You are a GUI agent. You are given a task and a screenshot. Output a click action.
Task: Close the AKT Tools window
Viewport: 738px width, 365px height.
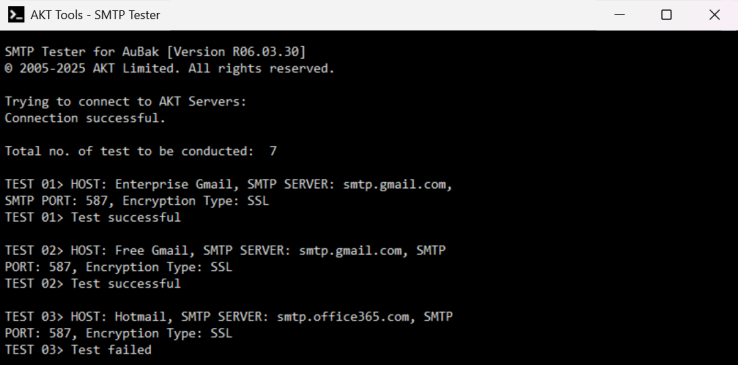[x=714, y=15]
